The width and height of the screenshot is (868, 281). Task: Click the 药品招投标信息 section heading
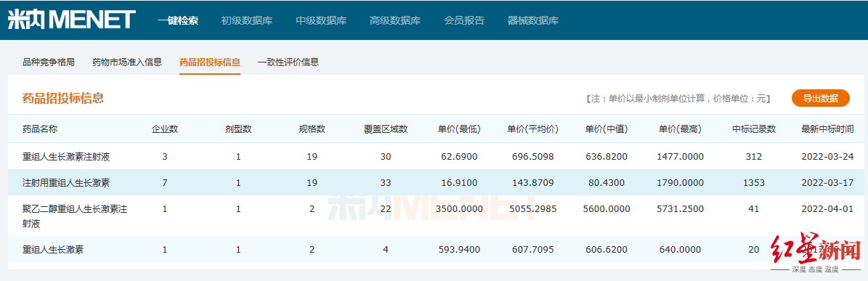tap(63, 99)
